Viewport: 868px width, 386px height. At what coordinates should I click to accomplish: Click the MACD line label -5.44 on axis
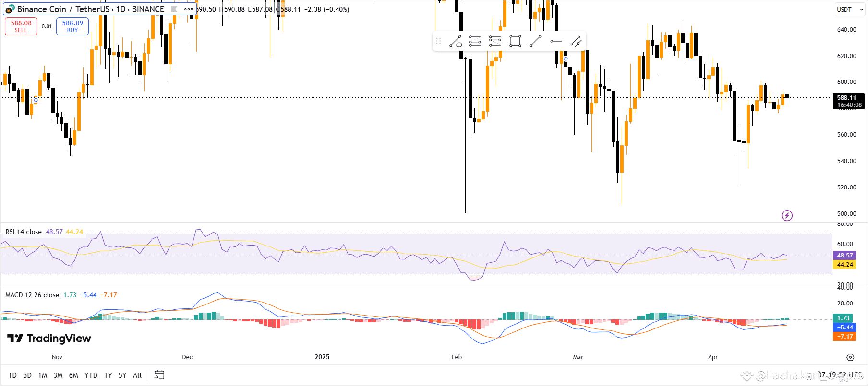pyautogui.click(x=844, y=328)
